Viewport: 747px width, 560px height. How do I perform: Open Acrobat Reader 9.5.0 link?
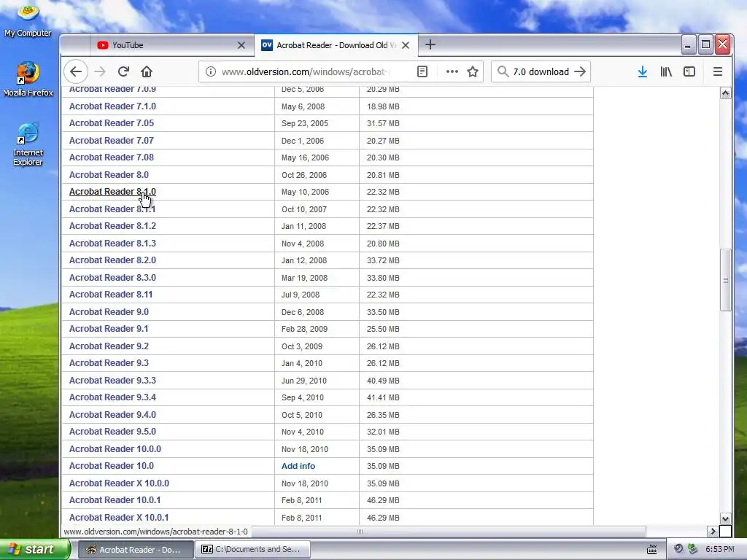[x=112, y=432]
